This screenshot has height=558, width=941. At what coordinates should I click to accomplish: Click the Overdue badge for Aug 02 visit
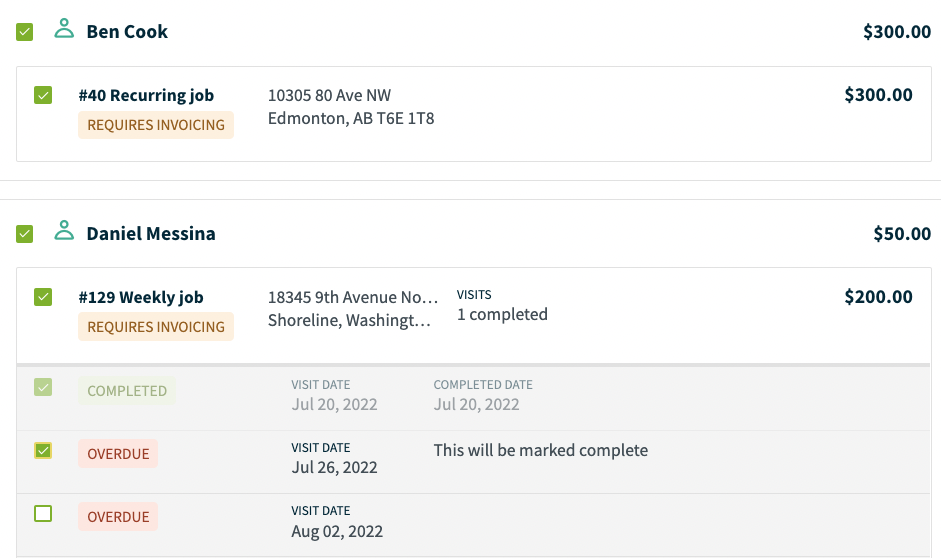[x=118, y=517]
